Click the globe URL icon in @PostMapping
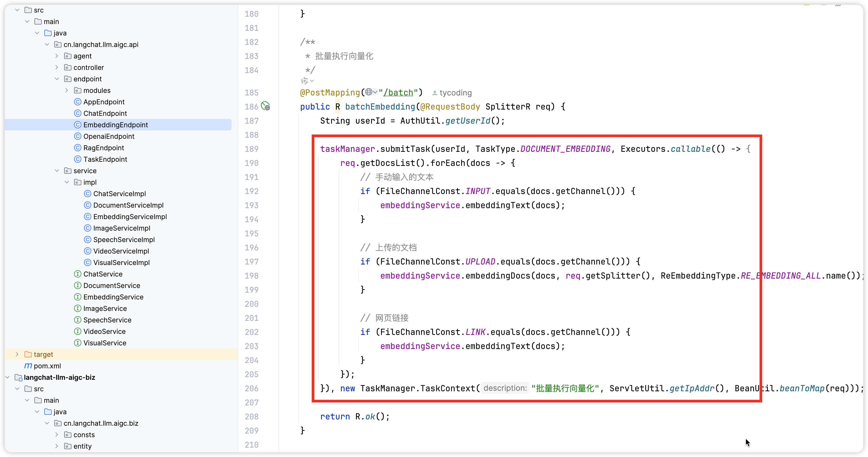 tap(369, 92)
